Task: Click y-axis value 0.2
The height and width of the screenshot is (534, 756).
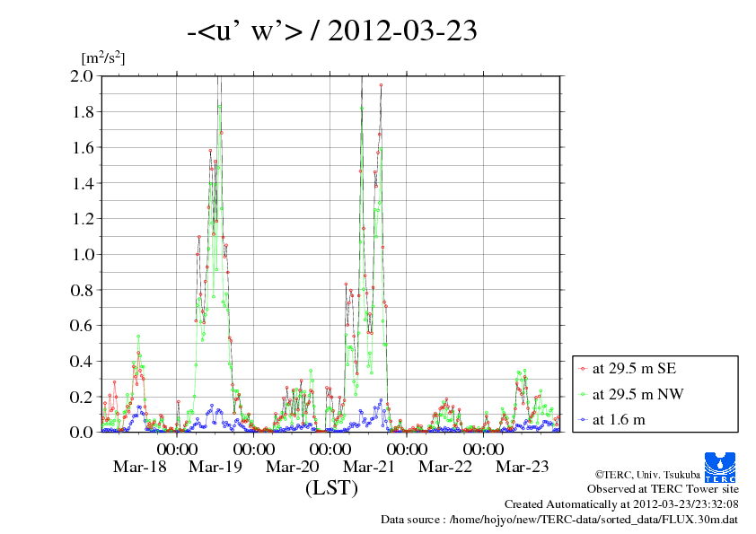Action: pos(82,397)
